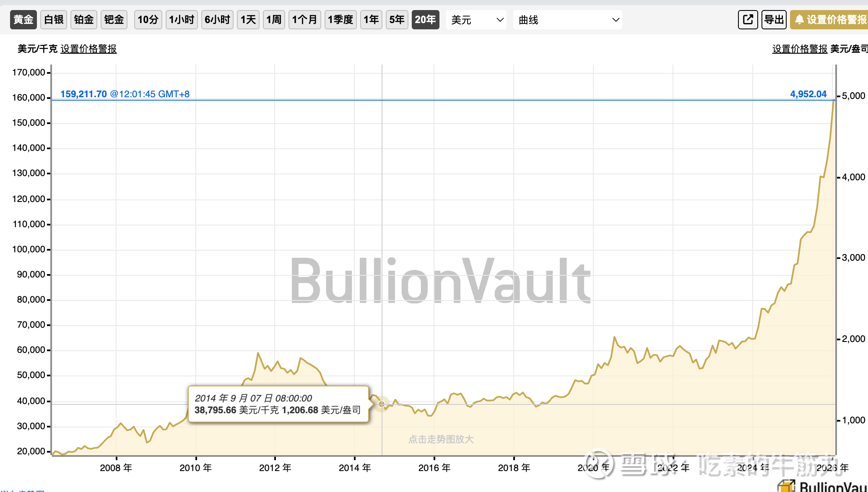868x492 pixels.
Task: Select the 6小时 time range
Action: [217, 20]
